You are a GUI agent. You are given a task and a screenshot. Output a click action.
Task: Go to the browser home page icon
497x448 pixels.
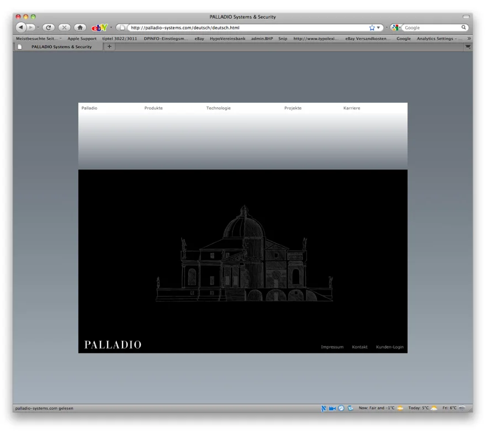tap(79, 27)
